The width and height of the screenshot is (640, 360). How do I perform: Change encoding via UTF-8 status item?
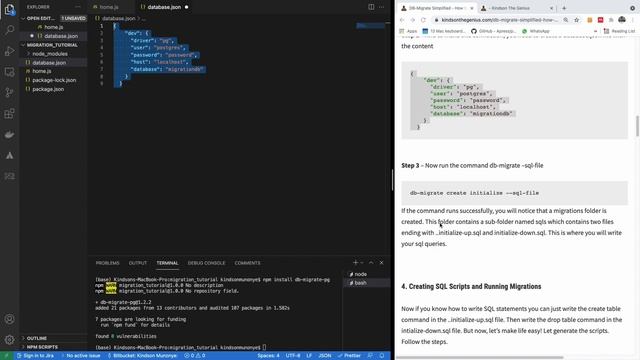click(x=293, y=356)
